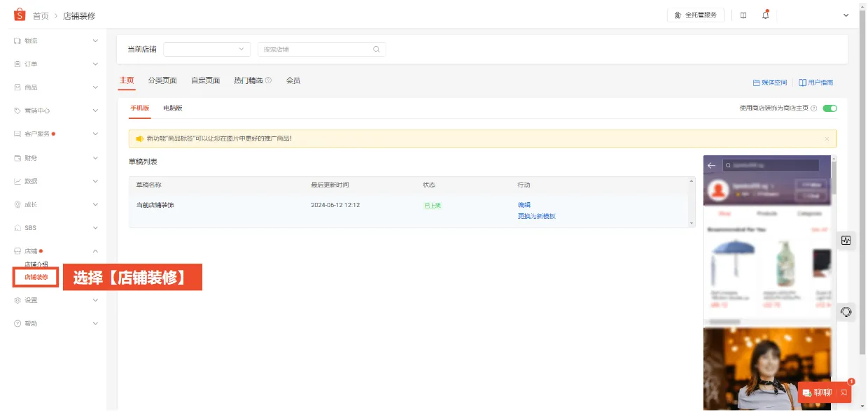Open the notification bell
This screenshot has width=868, height=412.
[765, 15]
